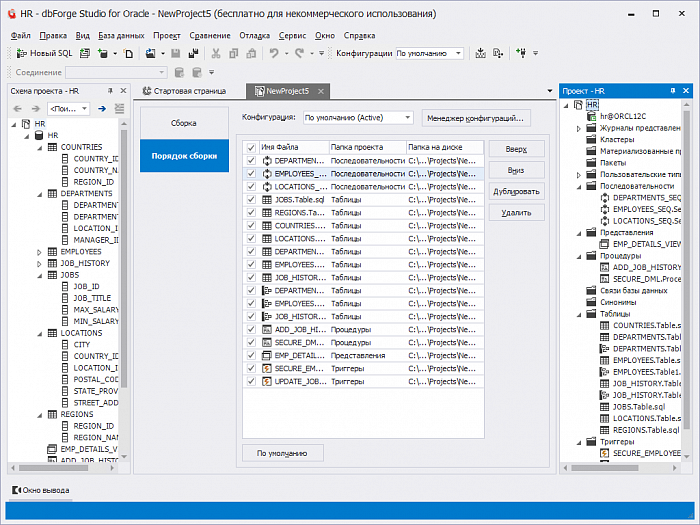700x525 pixels.
Task: Click the Build project icon beside configuration dropdown
Action: coord(480,53)
